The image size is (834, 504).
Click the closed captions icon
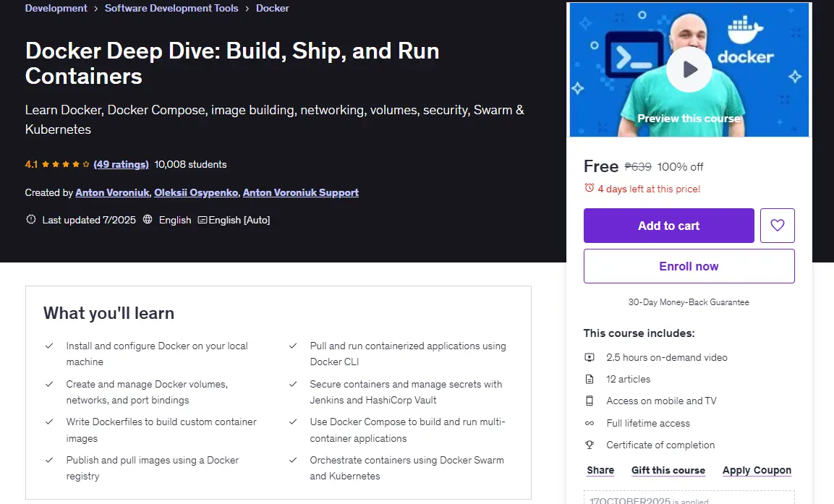(x=202, y=220)
